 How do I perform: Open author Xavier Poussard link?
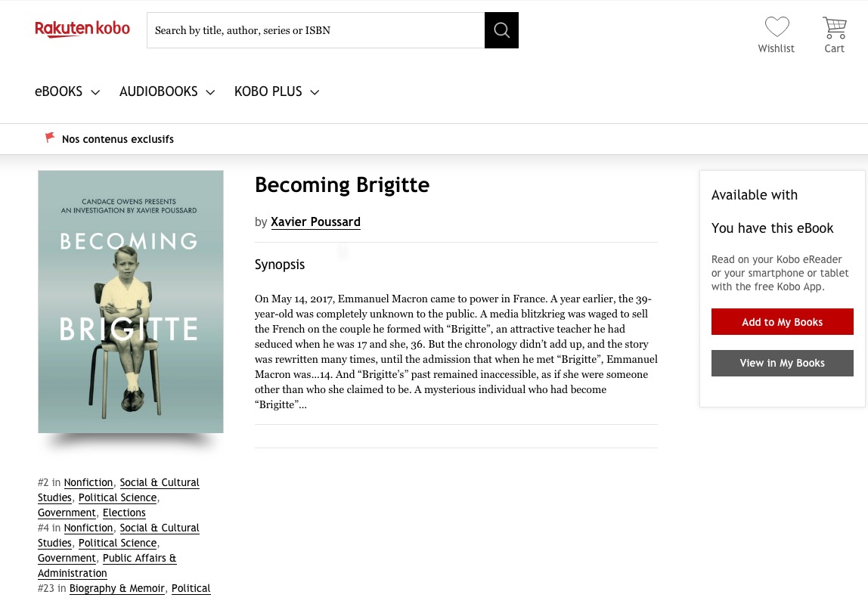315,222
